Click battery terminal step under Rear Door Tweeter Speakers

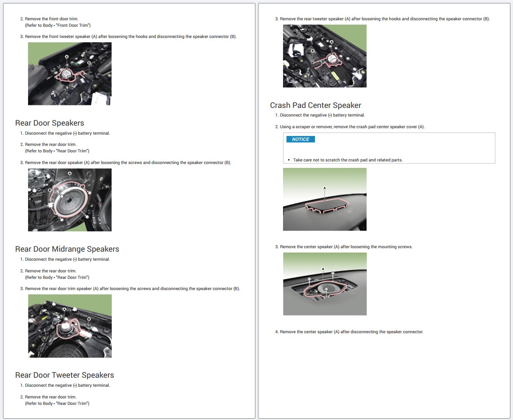pyautogui.click(x=67, y=385)
